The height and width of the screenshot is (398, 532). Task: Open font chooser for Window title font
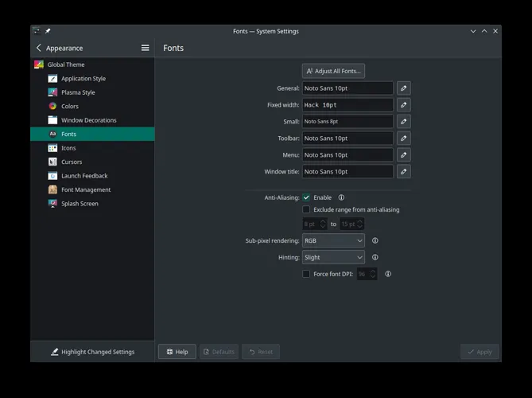point(404,171)
